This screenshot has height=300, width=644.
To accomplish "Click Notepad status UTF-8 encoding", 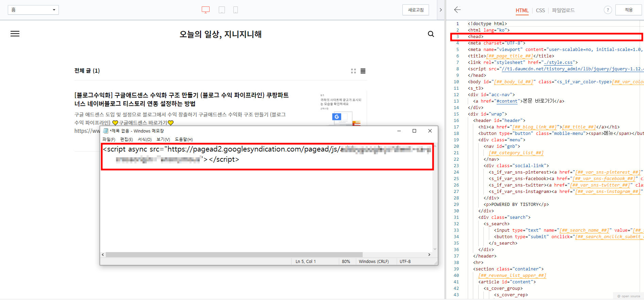I will point(405,262).
